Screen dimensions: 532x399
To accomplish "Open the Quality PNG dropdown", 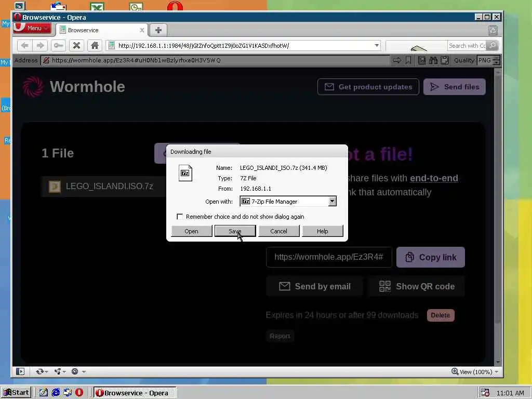I will [x=488, y=60].
